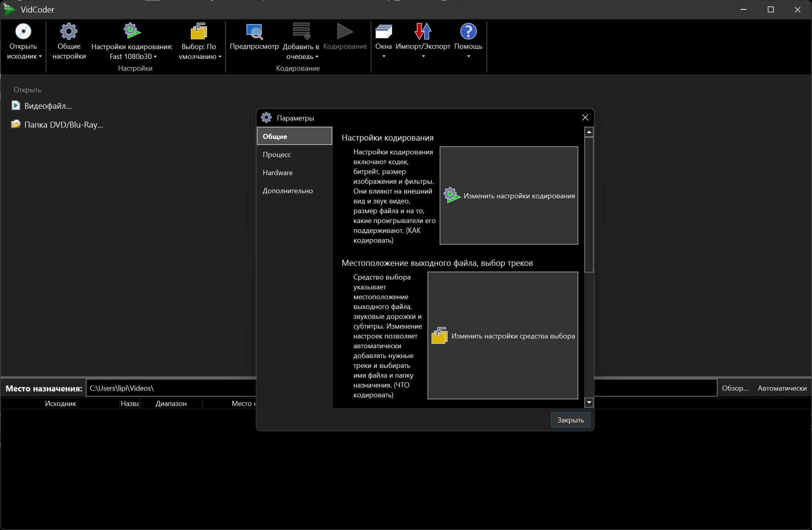Screen dimensions: 812x530
Task: Expand the Fast 1080p30 preset dropdown arrow
Action: 155,57
